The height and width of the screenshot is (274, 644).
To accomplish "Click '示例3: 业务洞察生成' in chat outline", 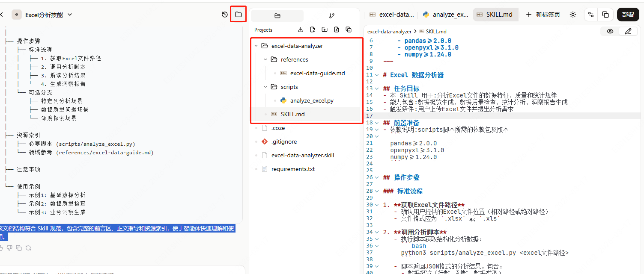I will 57,212.
